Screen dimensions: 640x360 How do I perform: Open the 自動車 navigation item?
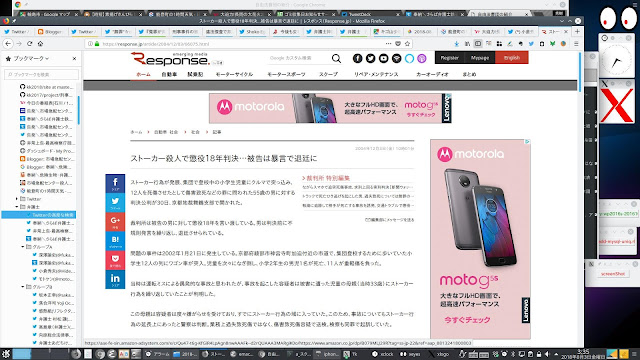tap(169, 74)
